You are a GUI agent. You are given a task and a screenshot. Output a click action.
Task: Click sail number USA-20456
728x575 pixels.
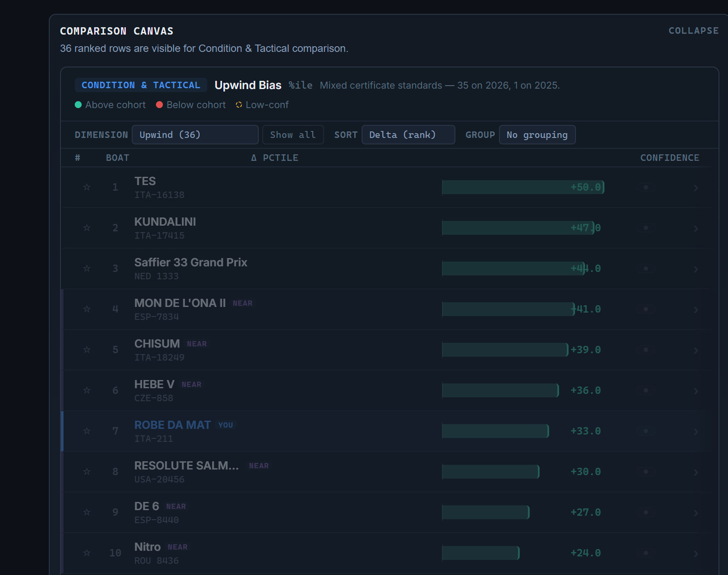(x=159, y=479)
